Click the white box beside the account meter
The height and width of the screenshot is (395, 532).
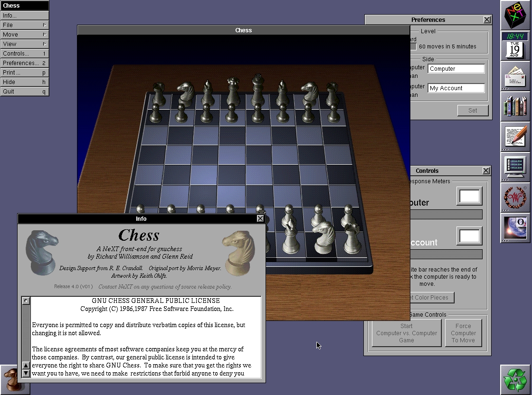pos(469,236)
